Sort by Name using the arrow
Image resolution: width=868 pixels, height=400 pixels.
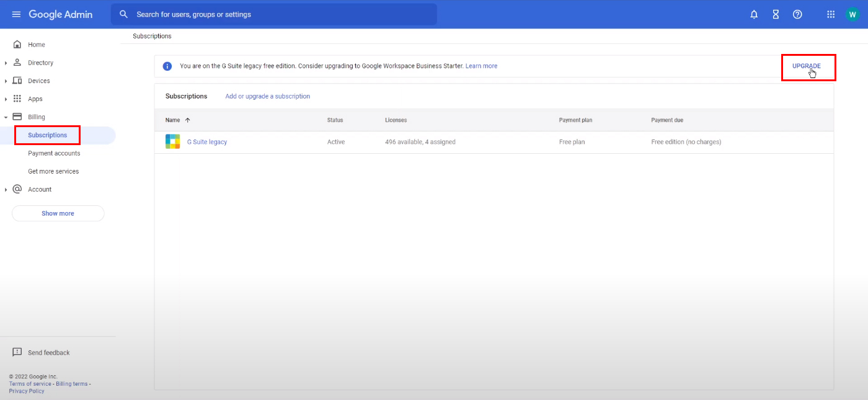click(x=187, y=120)
